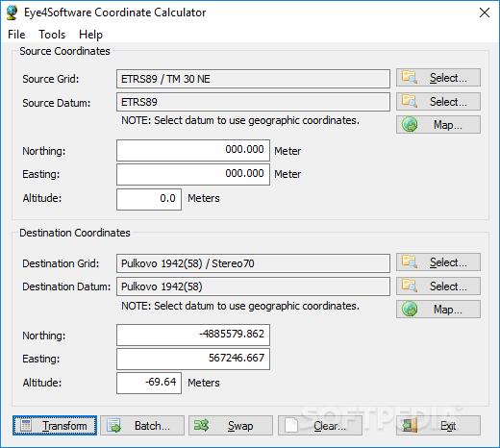500x448 pixels.
Task: Click Select button for Destination Datum
Action: pyautogui.click(x=438, y=286)
